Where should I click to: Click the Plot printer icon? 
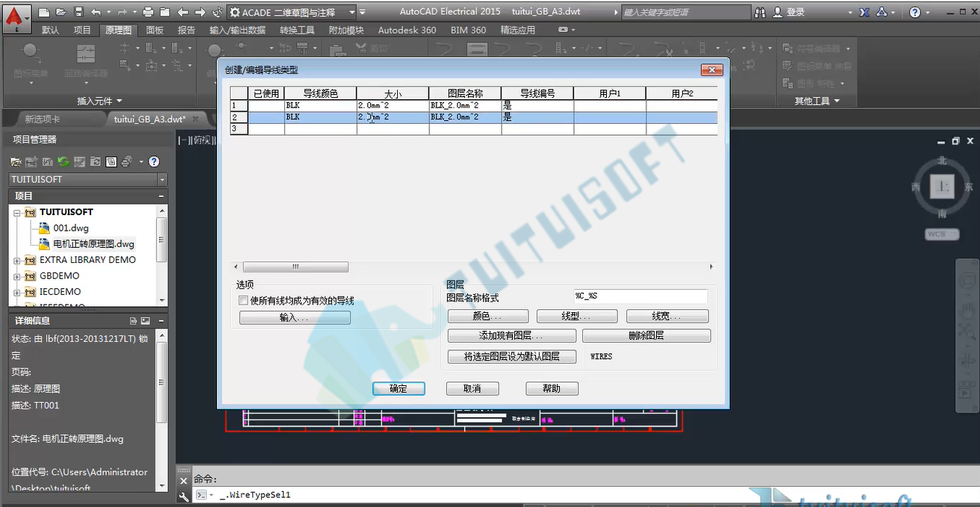[148, 12]
